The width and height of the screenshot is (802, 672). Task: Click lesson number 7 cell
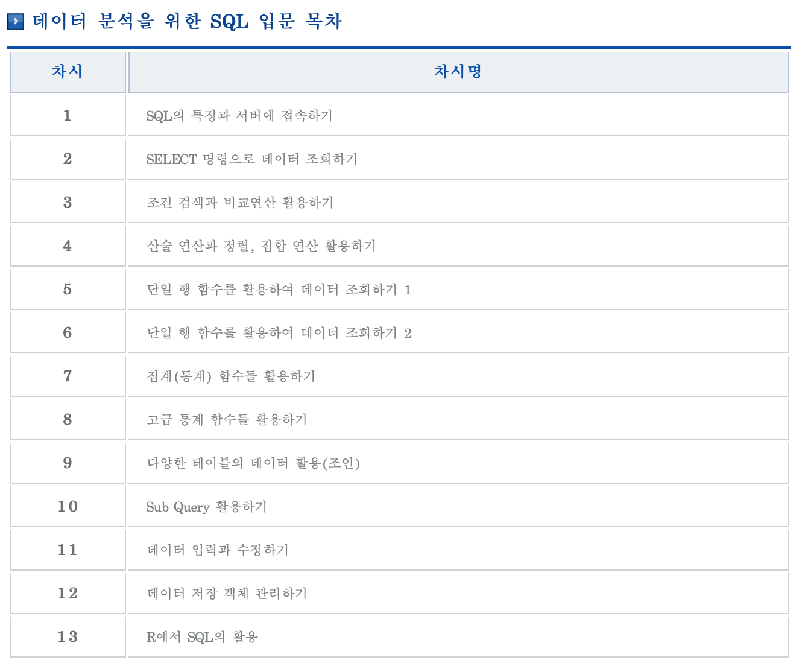(x=67, y=376)
